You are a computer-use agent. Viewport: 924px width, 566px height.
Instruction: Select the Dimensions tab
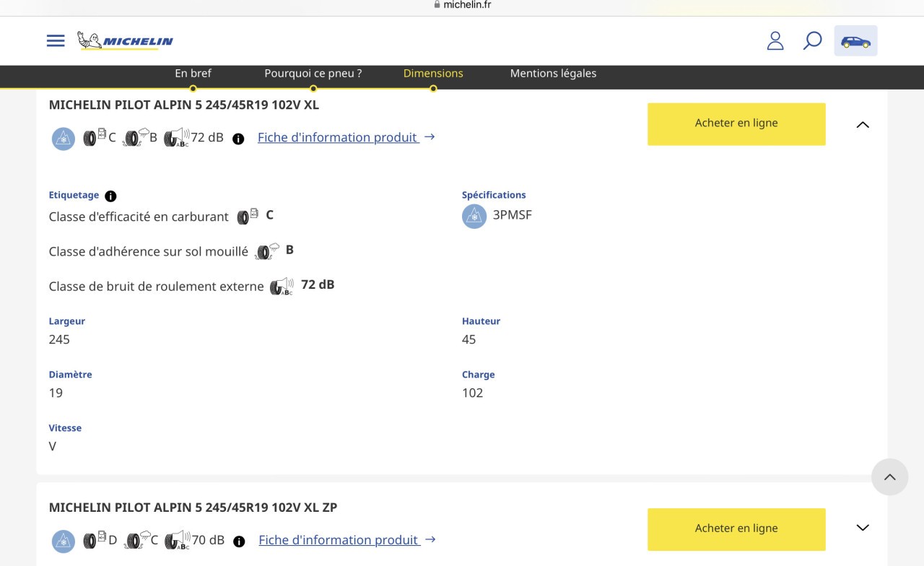pyautogui.click(x=433, y=73)
